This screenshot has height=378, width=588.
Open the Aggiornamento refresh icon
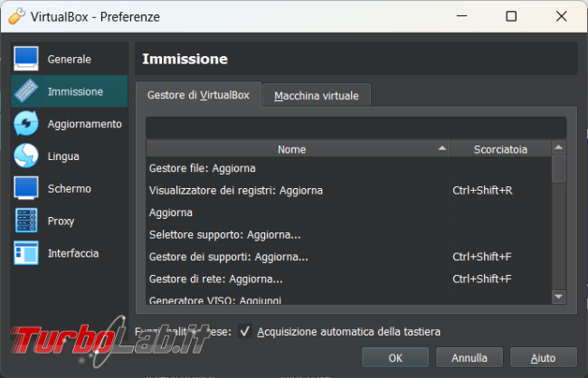pos(26,123)
